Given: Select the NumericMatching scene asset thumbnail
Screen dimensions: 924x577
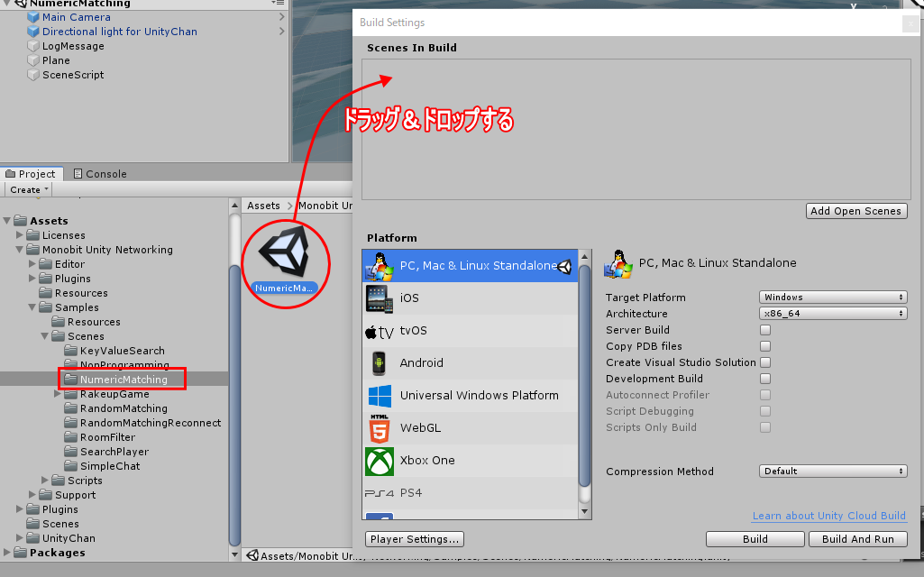Looking at the screenshot, I should click(285, 252).
